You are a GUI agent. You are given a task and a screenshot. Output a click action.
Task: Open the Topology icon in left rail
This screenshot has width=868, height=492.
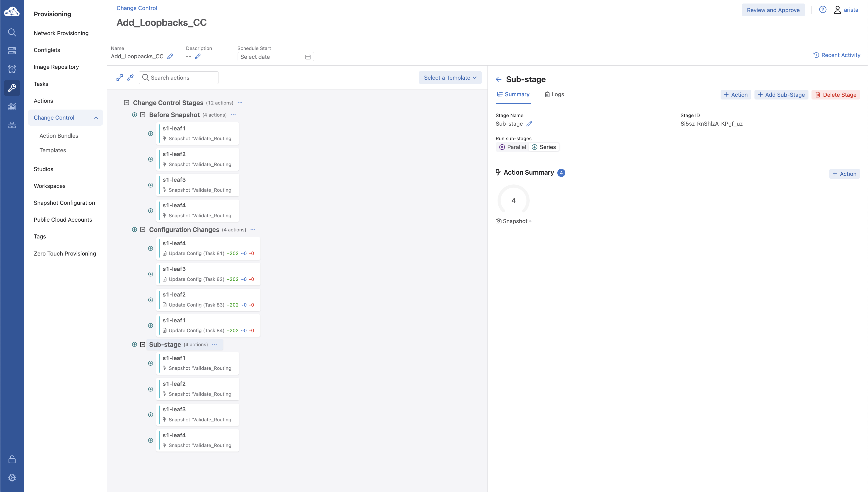tap(12, 125)
